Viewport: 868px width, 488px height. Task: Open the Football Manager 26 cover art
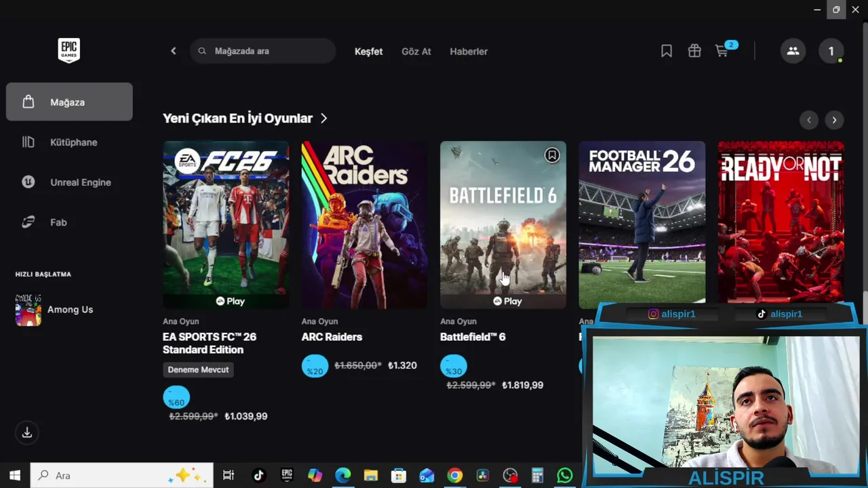pyautogui.click(x=642, y=224)
